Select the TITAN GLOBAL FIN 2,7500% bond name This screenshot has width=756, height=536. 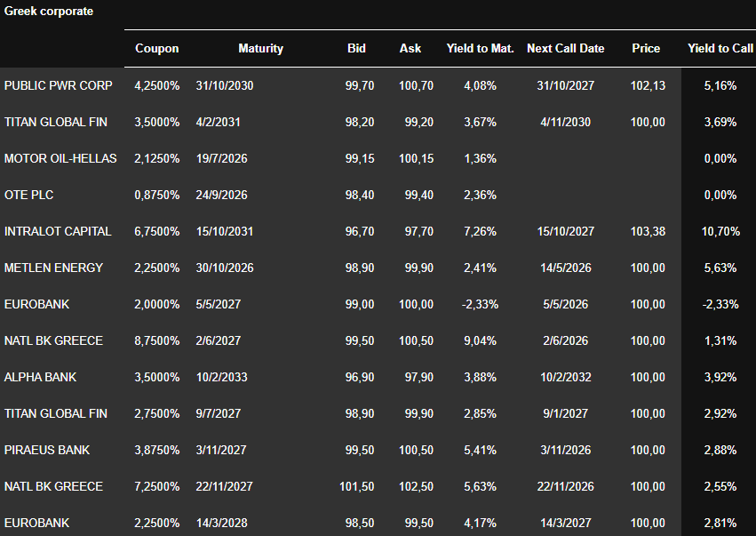55,413
